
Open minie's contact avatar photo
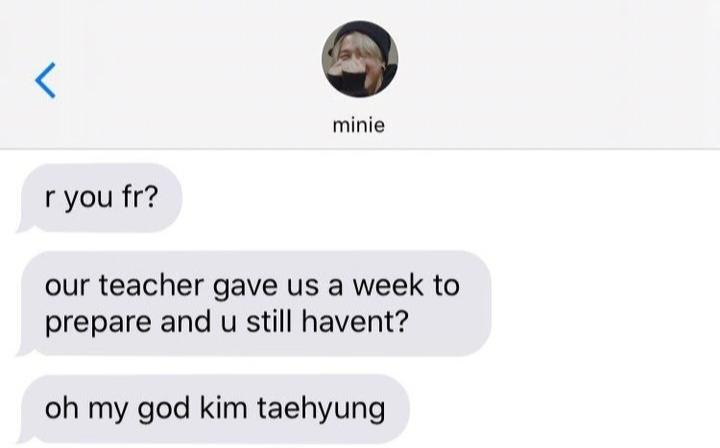click(360, 59)
